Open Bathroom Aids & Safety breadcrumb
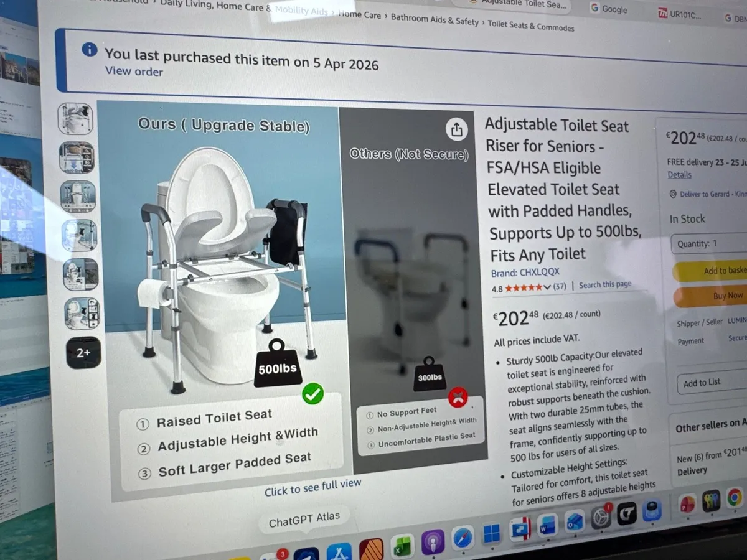The height and width of the screenshot is (560, 747). point(435,19)
